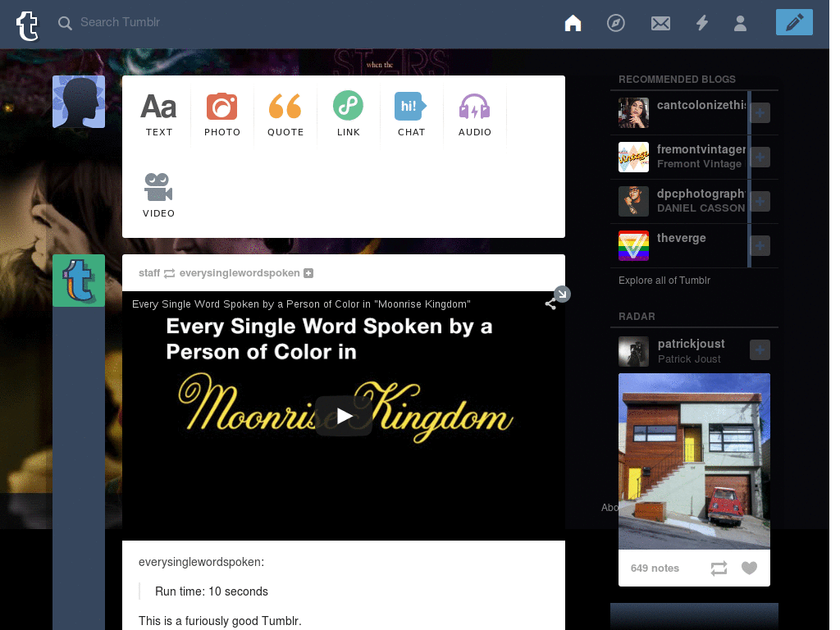Create a new Text post
Image resolution: width=840 pixels, height=630 pixels.
point(158,115)
